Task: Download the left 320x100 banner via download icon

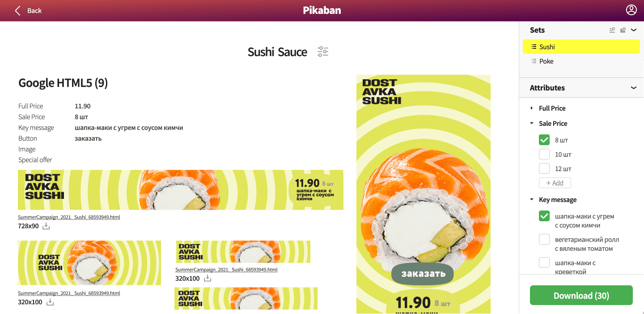Action: click(49, 302)
